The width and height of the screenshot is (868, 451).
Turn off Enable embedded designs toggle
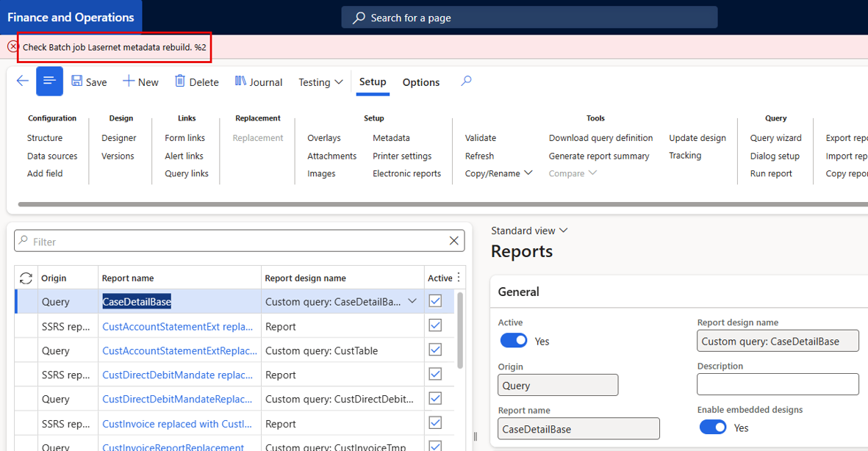click(x=713, y=427)
